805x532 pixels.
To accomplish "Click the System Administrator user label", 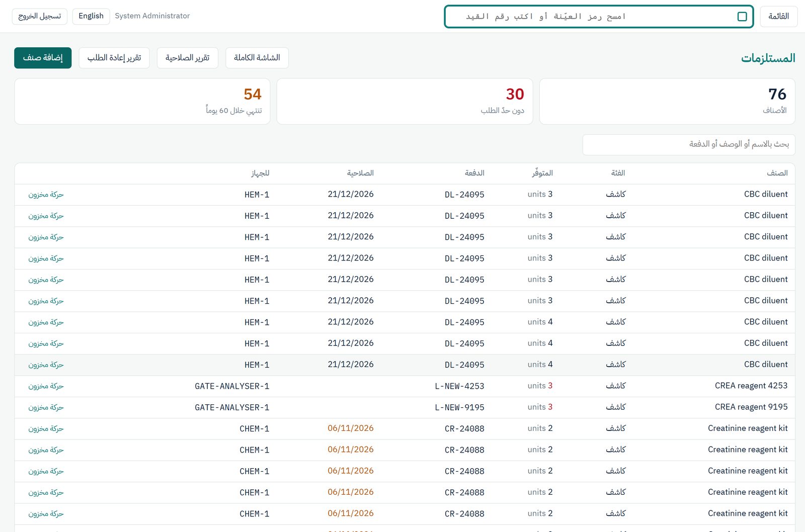I will (152, 16).
